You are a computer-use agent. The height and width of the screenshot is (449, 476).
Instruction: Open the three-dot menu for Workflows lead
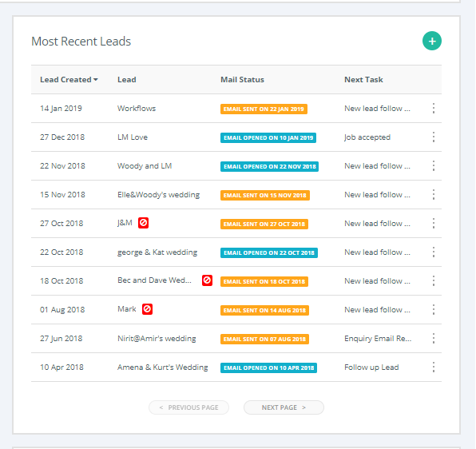pos(434,109)
